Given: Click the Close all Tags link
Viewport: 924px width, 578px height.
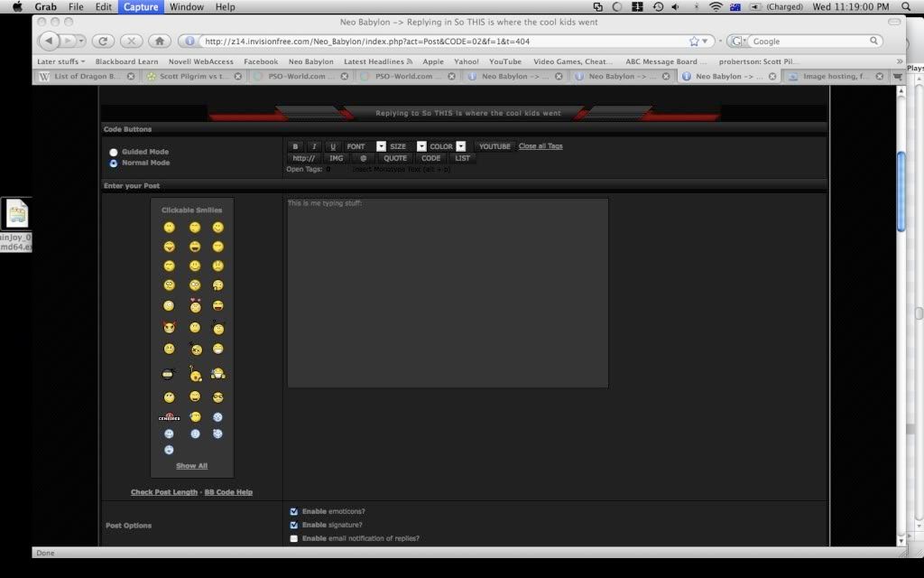Looking at the screenshot, I should [x=541, y=145].
